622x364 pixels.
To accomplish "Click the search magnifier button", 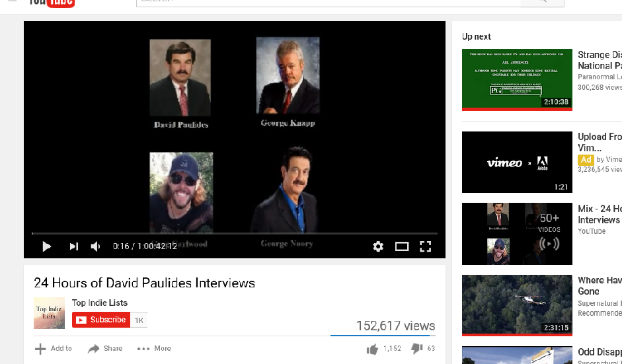I will (542, 3).
